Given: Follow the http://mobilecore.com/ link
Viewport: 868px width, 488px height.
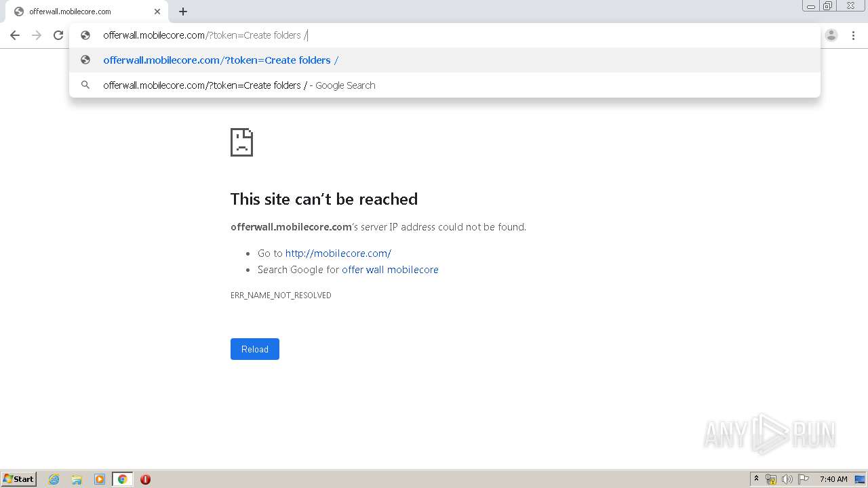Looking at the screenshot, I should (338, 253).
